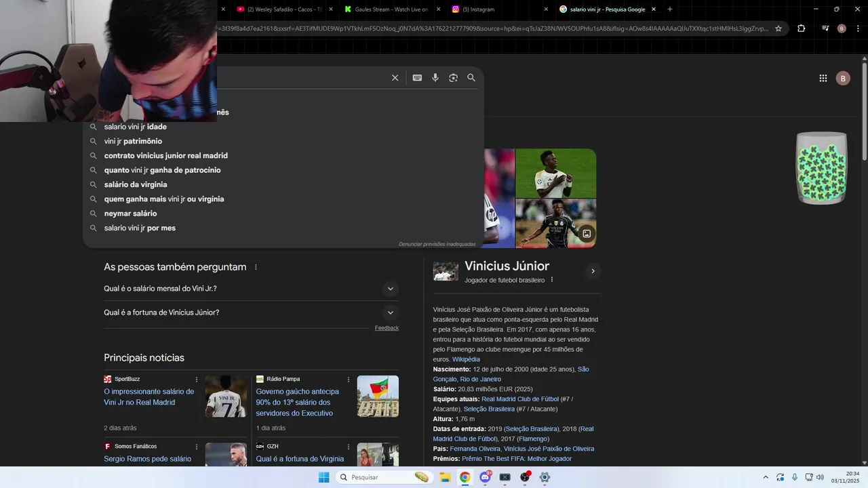Click the taskbar microphone tray icon
Viewport: 868px width, 488px height.
pyautogui.click(x=794, y=477)
